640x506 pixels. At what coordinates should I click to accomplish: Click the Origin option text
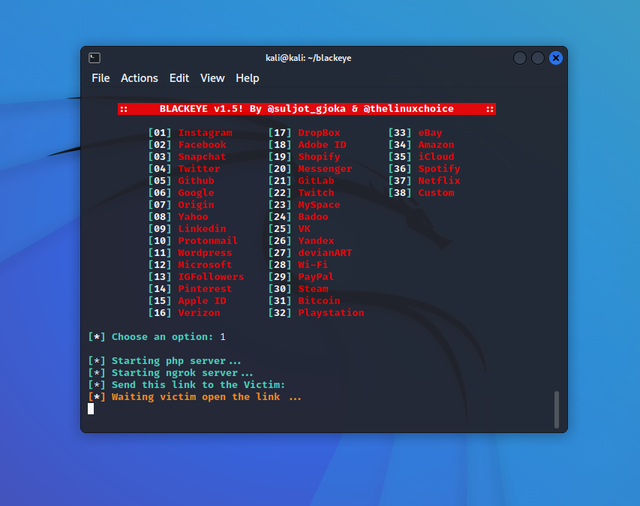pyautogui.click(x=196, y=204)
